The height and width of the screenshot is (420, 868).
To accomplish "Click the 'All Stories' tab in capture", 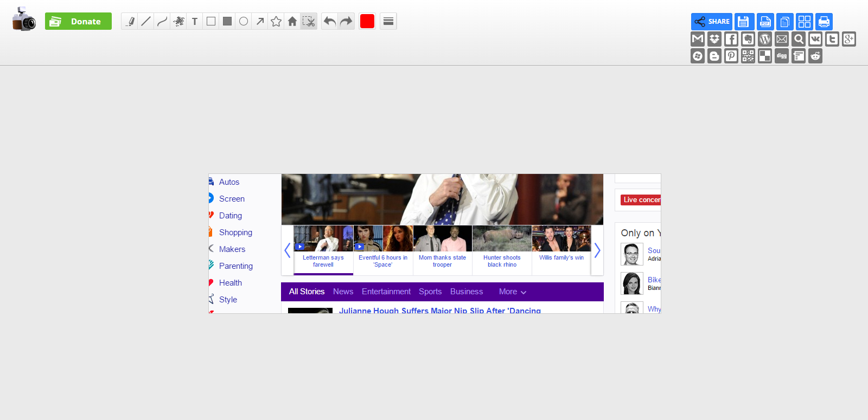I will (307, 292).
